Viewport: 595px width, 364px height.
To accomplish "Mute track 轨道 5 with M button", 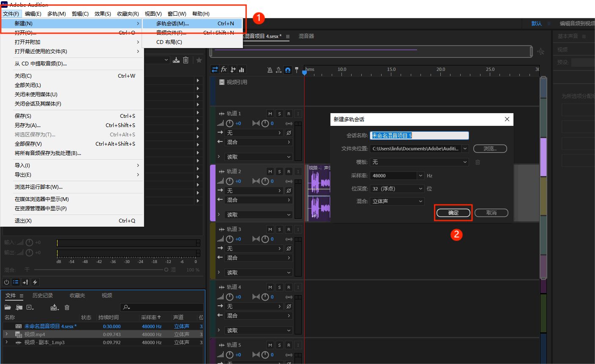I will [x=270, y=345].
